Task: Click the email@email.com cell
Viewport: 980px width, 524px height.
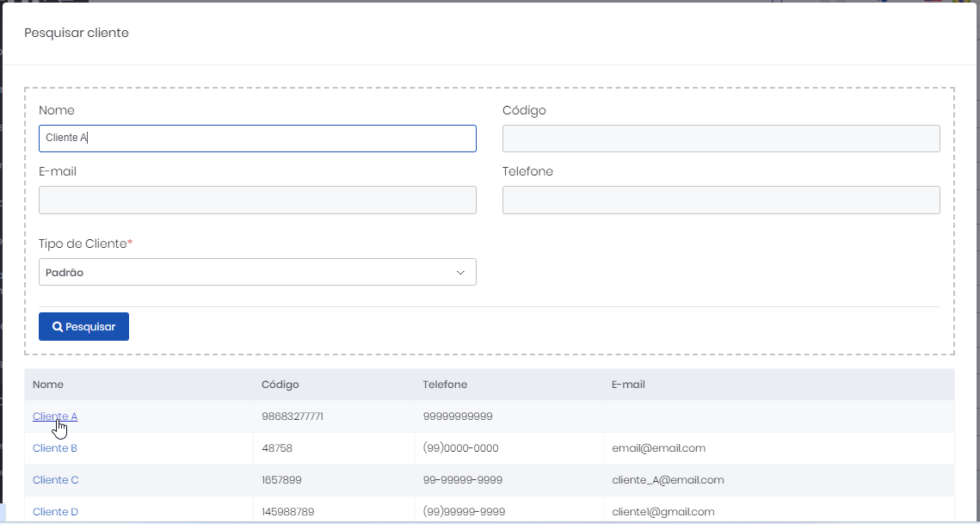Action: tap(658, 448)
